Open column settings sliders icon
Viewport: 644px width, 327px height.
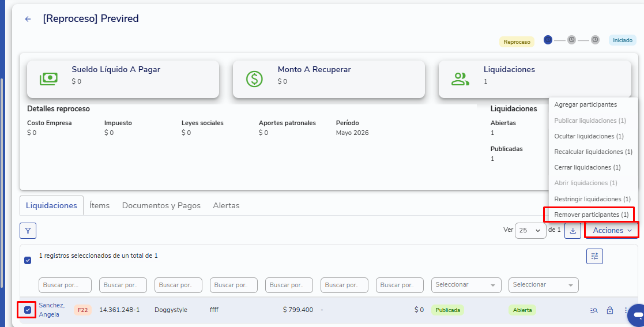click(x=594, y=256)
